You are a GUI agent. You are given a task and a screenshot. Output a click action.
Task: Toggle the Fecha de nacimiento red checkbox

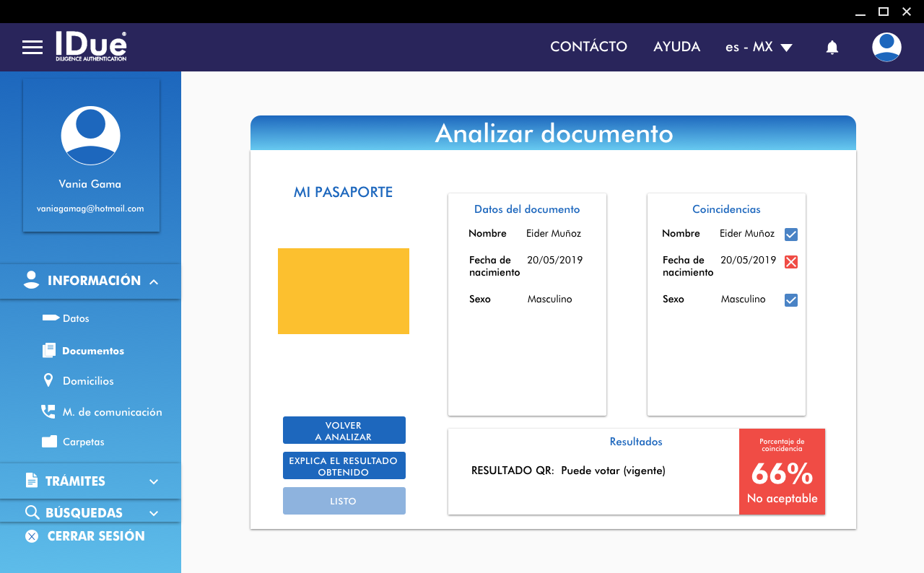coord(791,262)
